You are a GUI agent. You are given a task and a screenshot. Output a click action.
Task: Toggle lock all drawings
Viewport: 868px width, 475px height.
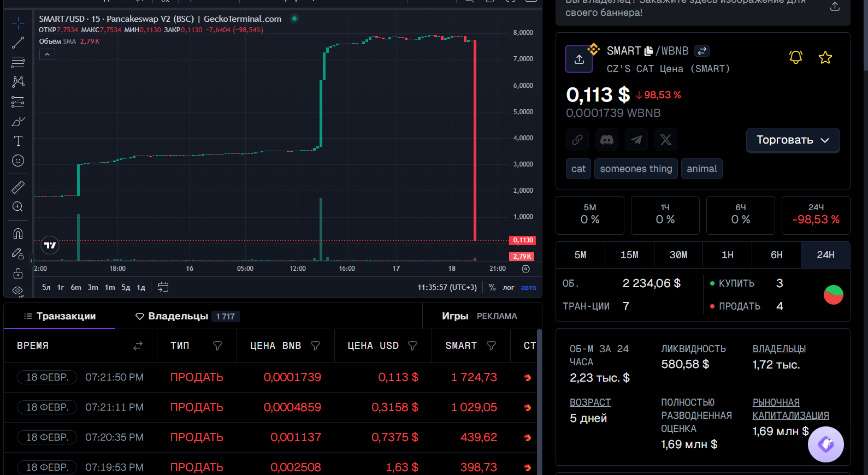(18, 273)
